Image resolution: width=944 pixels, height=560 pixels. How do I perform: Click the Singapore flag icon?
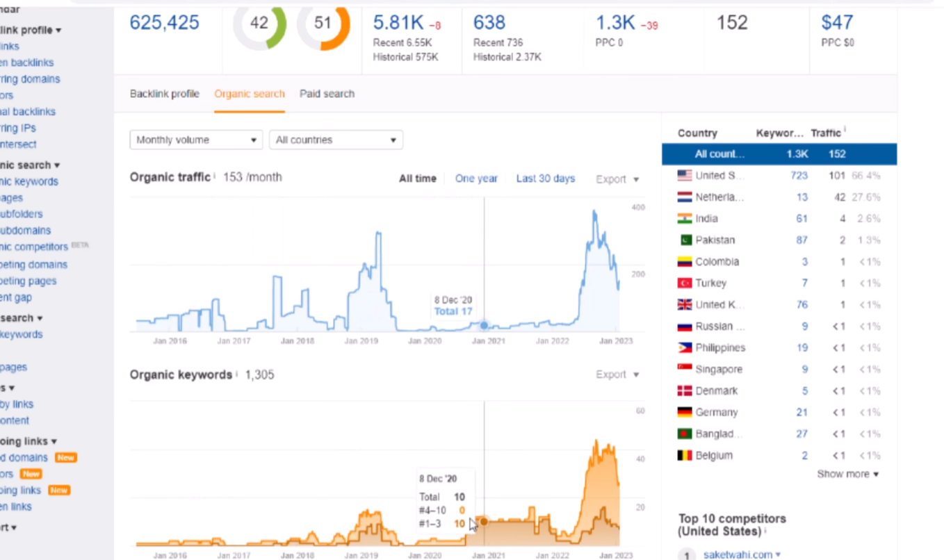pos(685,370)
